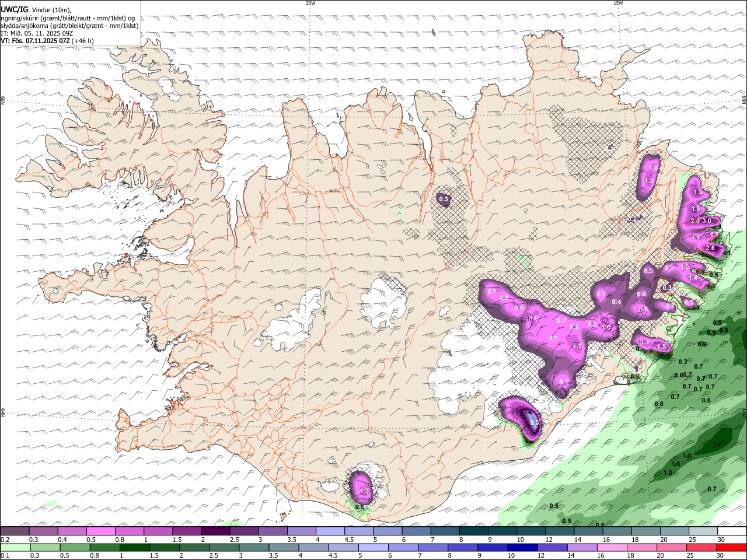Click the 2.6 snowfall value on east coast
The image size is (747, 560).
point(710,249)
